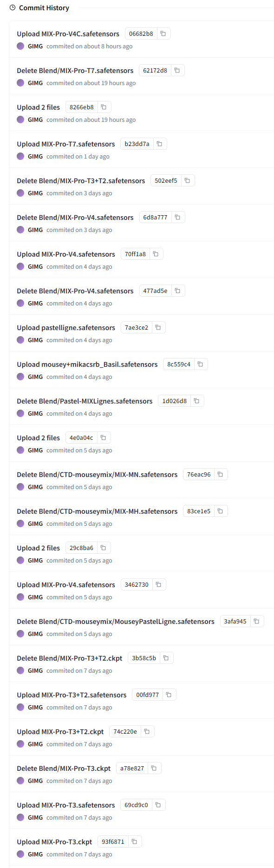Open commit Upload MIX-Pro-T3+T2.ckpt
The width and height of the screenshot is (274, 868).
point(60,732)
